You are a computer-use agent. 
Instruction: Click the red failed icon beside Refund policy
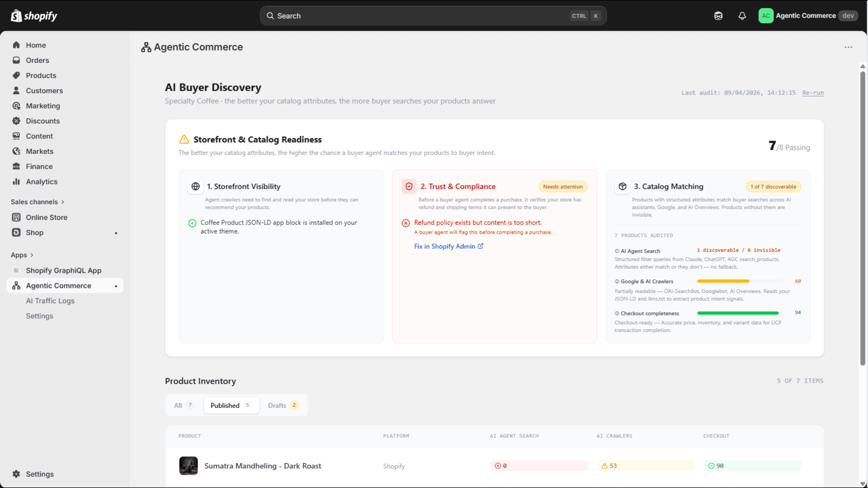pyautogui.click(x=406, y=223)
